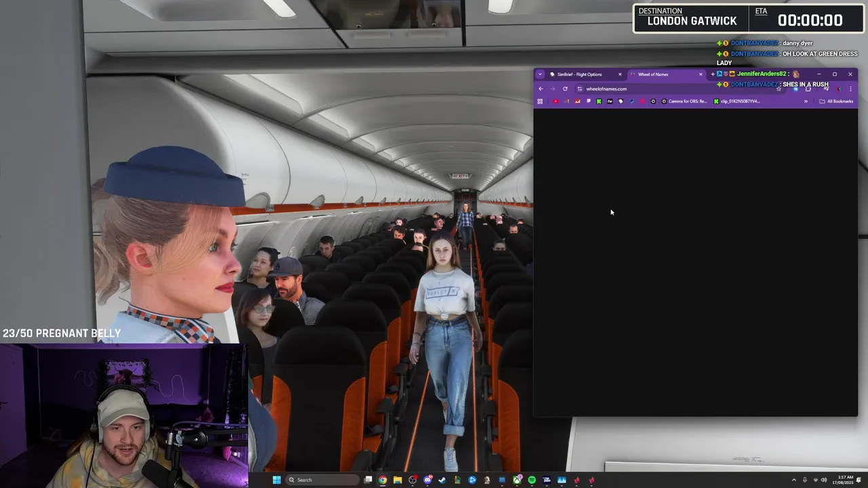Open the volume speaker tray icon
Viewport: 868px width, 488px height.
[x=824, y=480]
